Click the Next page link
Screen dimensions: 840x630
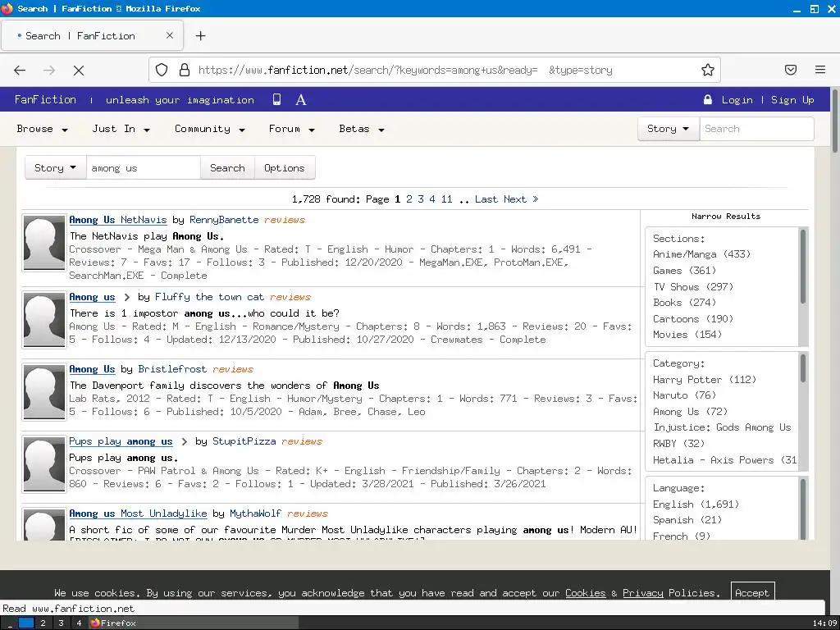coord(515,199)
